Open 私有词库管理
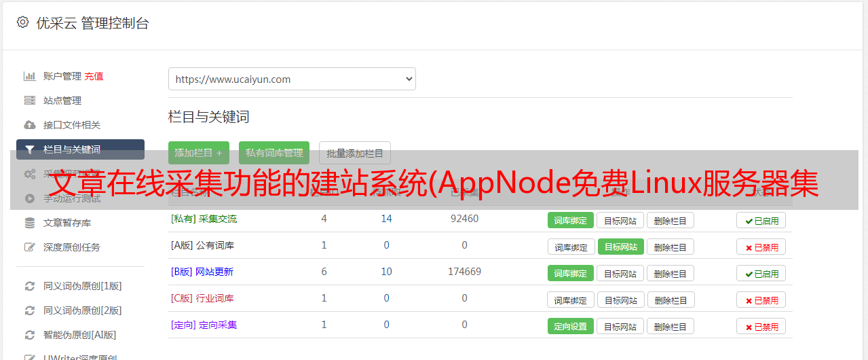Image resolution: width=868 pixels, height=360 pixels. click(x=274, y=153)
